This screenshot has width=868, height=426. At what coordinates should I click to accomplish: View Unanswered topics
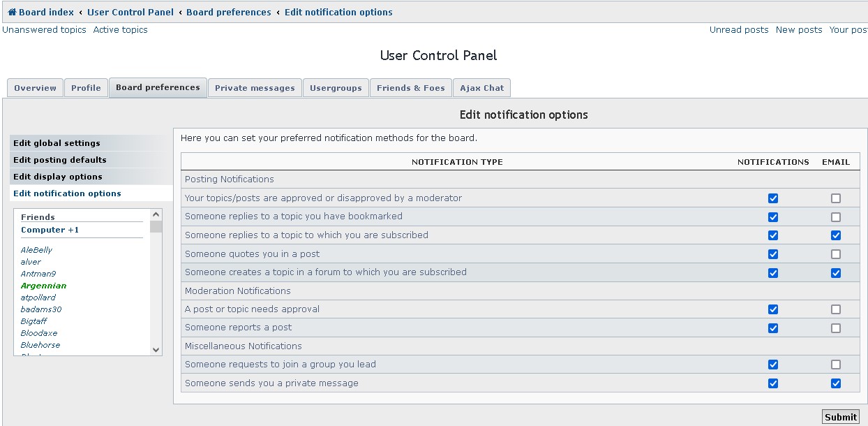tap(45, 30)
